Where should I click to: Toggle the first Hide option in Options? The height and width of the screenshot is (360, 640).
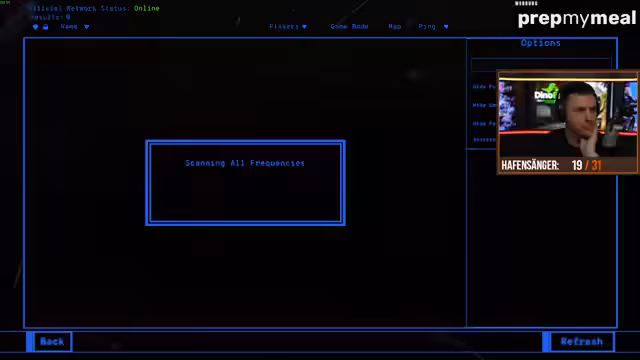pos(484,87)
